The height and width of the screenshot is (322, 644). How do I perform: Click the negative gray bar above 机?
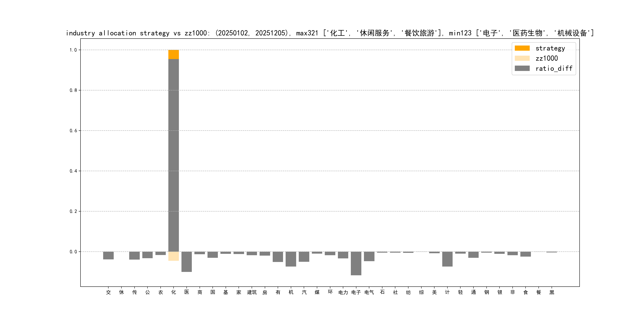pyautogui.click(x=291, y=259)
